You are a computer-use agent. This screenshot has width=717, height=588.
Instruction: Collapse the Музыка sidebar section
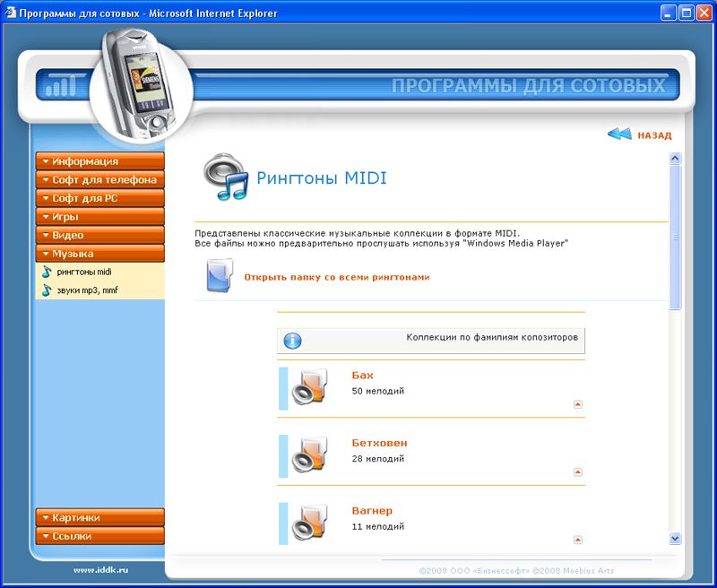tap(99, 254)
